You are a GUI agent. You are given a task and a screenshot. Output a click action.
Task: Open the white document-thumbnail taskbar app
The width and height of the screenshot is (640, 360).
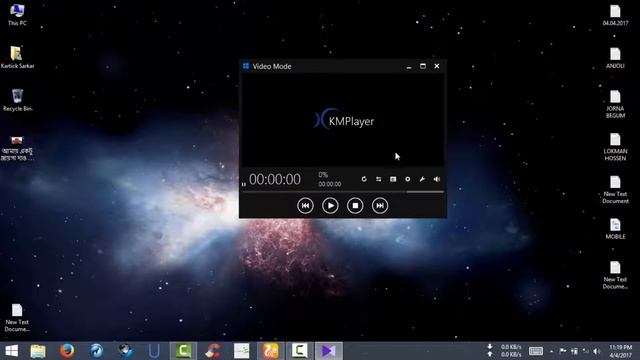click(241, 351)
